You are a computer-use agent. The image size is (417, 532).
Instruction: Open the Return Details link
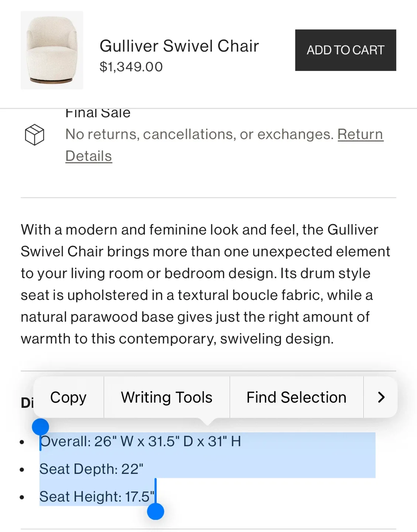[360, 134]
